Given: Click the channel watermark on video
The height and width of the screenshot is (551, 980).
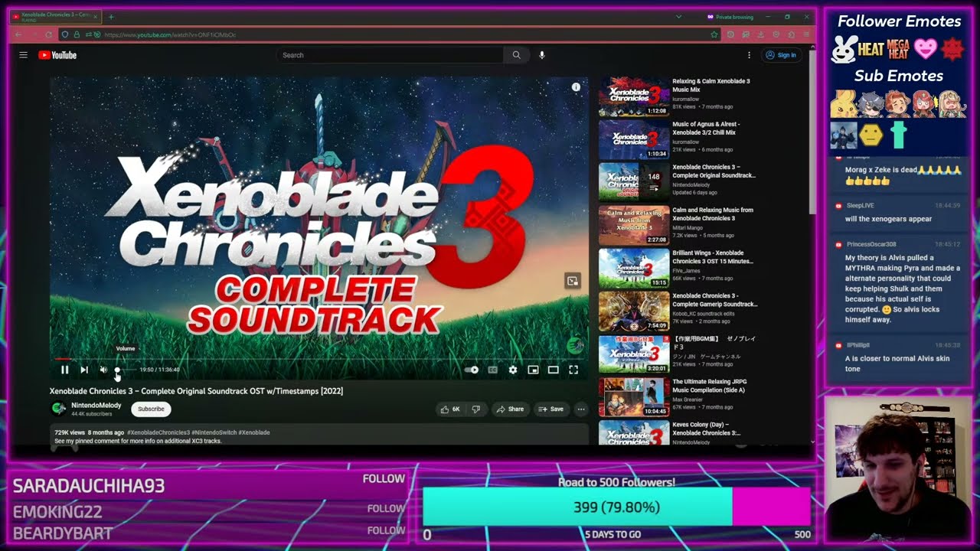Looking at the screenshot, I should click(574, 345).
